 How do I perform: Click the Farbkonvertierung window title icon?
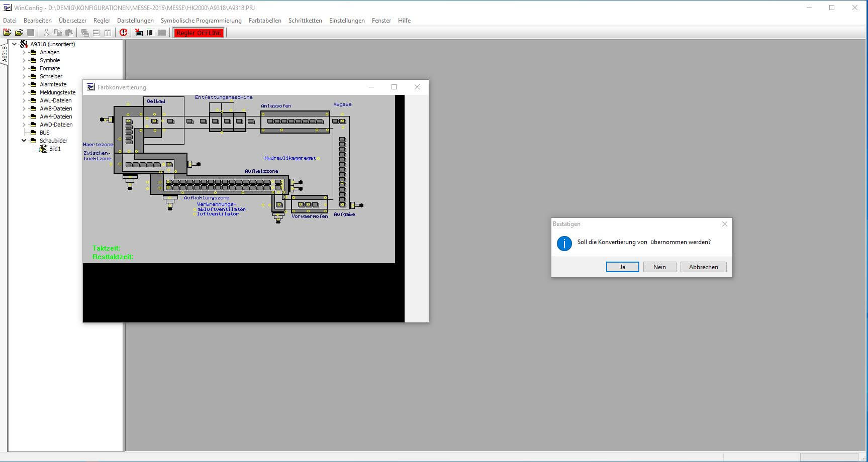point(91,87)
